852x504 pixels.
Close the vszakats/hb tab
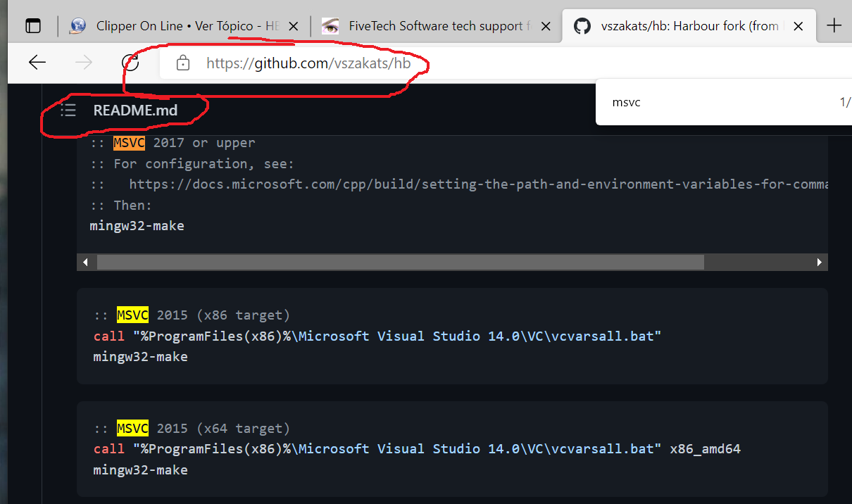click(798, 26)
